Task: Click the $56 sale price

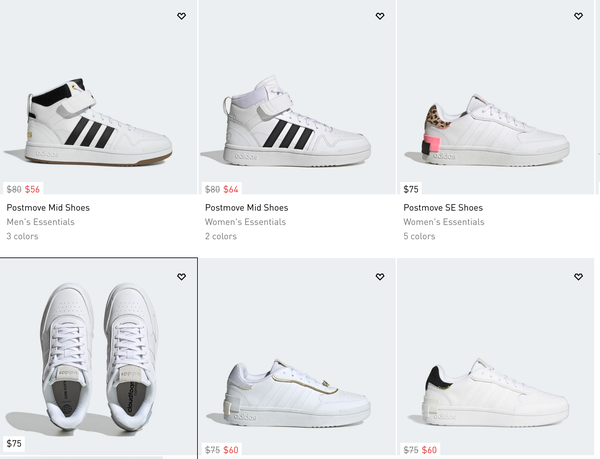Action: pos(33,189)
